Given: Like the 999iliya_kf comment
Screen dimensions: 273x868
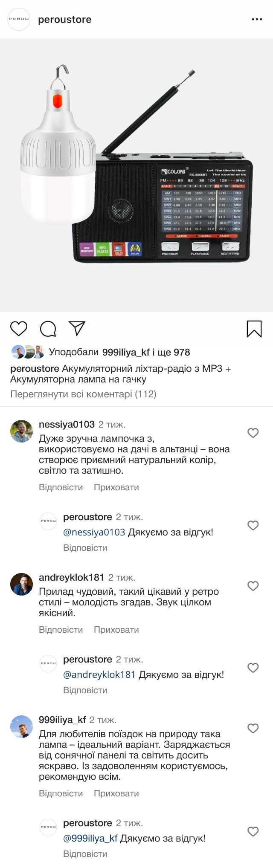Looking at the screenshot, I should [x=253, y=728].
